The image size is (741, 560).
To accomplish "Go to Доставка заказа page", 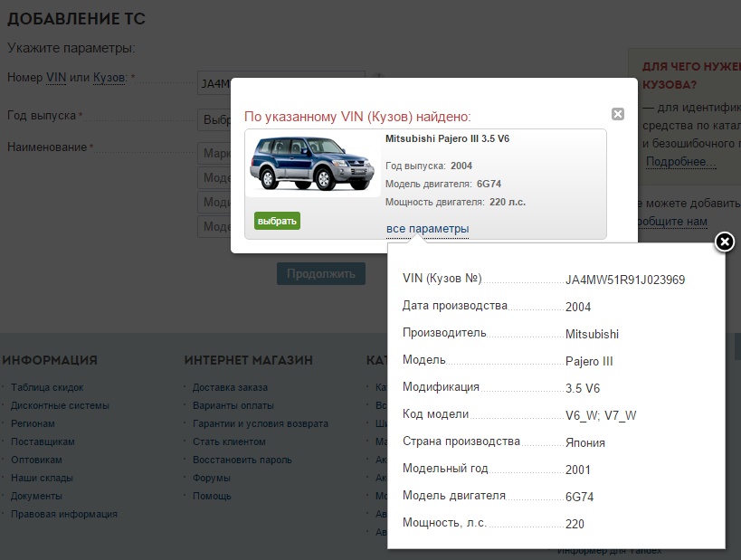I will pos(230,387).
